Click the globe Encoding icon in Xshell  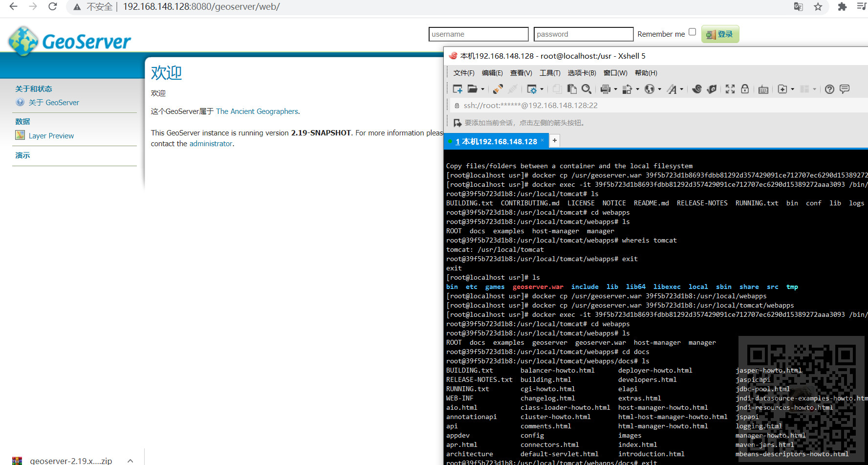[x=650, y=89]
